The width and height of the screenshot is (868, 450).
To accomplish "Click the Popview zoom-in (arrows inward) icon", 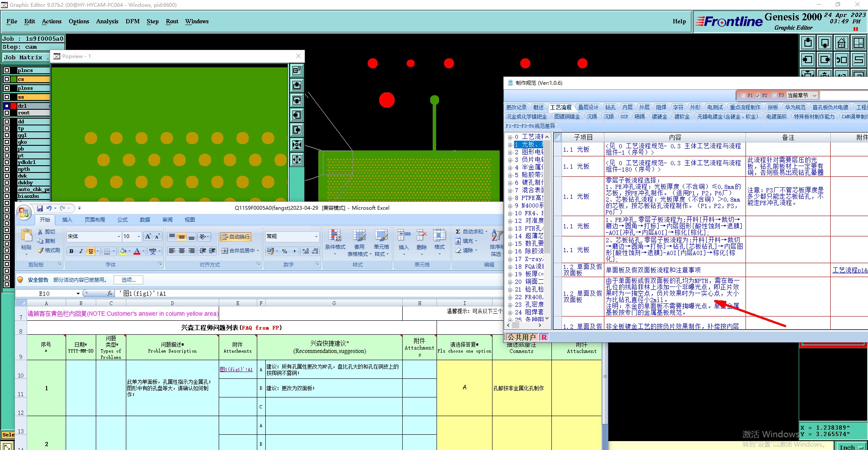I will (297, 144).
